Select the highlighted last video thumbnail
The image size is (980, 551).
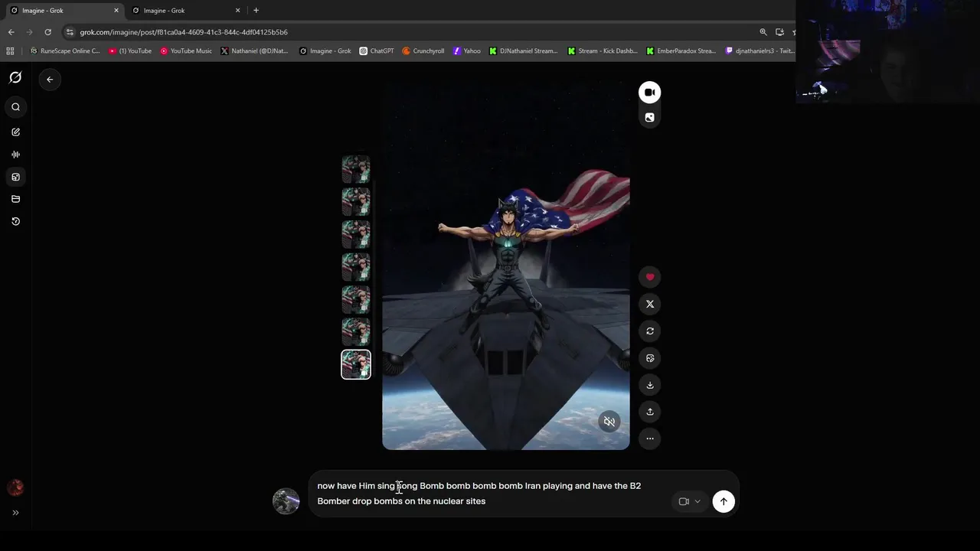pyautogui.click(x=356, y=364)
